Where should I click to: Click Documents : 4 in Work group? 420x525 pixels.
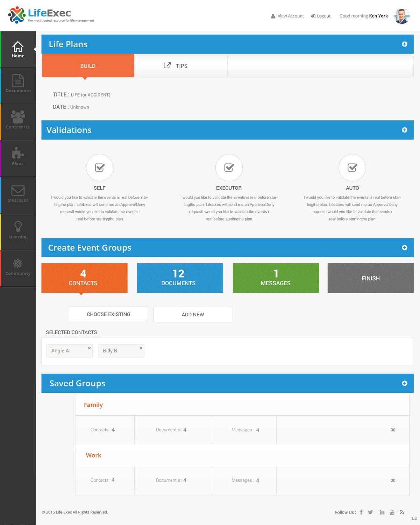click(x=171, y=480)
